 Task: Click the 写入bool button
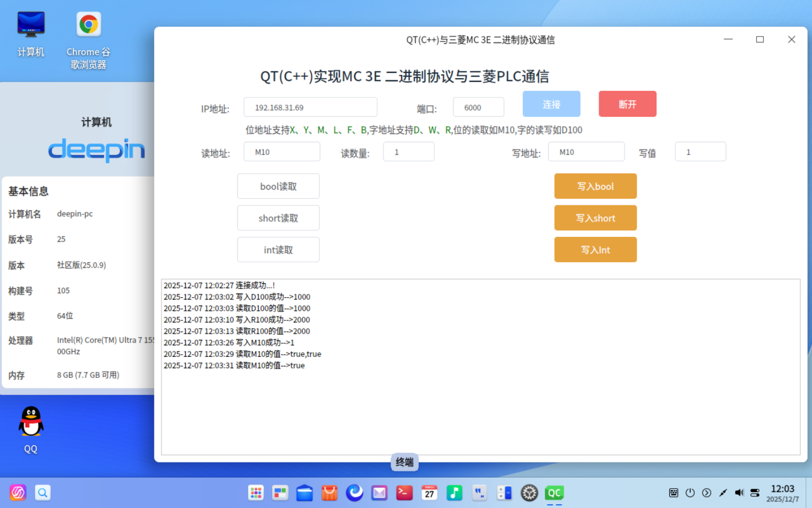click(x=596, y=186)
